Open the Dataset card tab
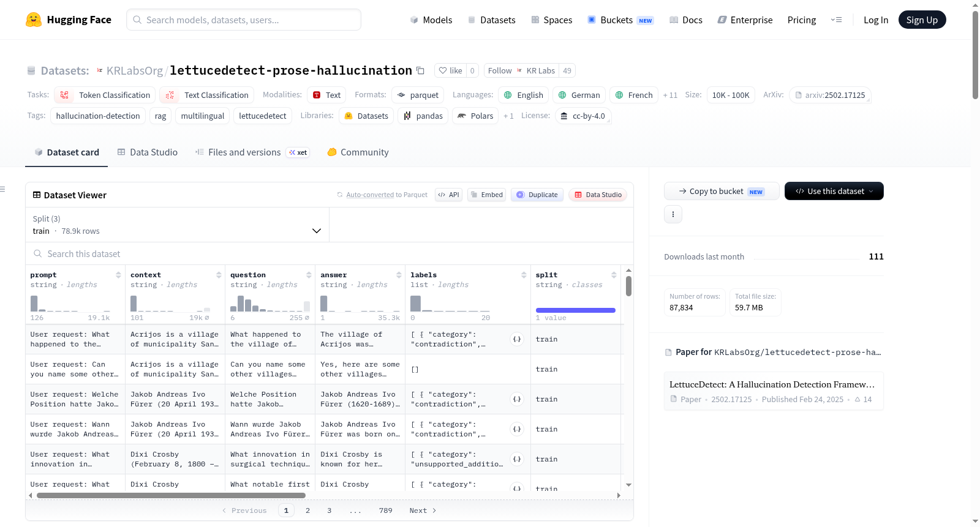This screenshot has width=980, height=527. [67, 152]
